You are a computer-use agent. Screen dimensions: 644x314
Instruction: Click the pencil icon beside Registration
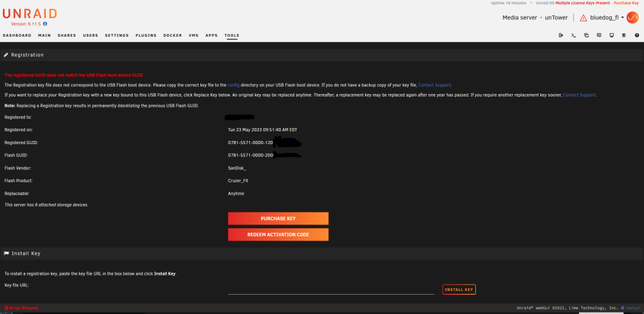click(6, 55)
